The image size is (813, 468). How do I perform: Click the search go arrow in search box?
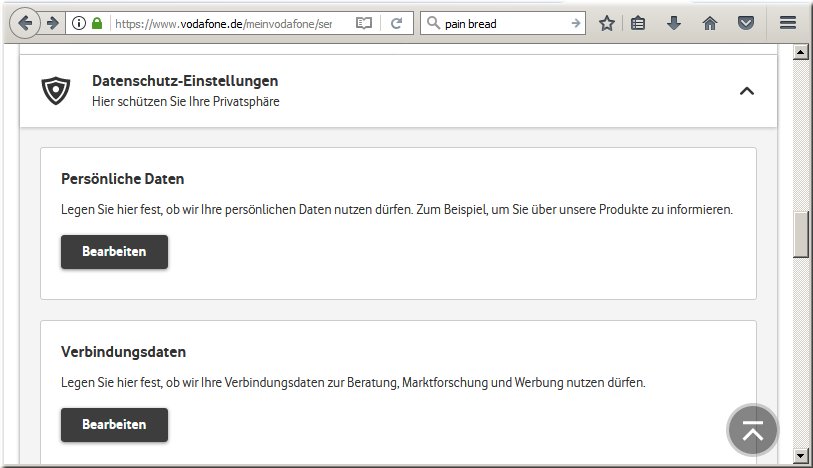point(575,23)
